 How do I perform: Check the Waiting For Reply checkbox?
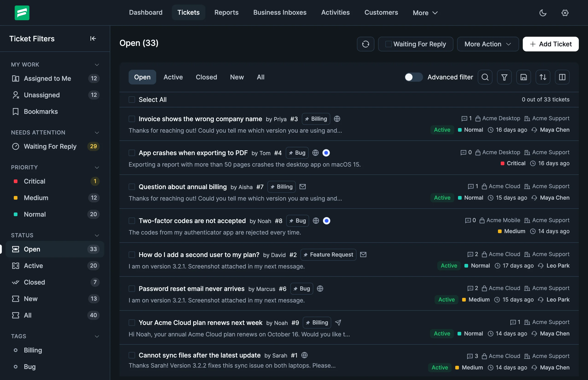(388, 44)
